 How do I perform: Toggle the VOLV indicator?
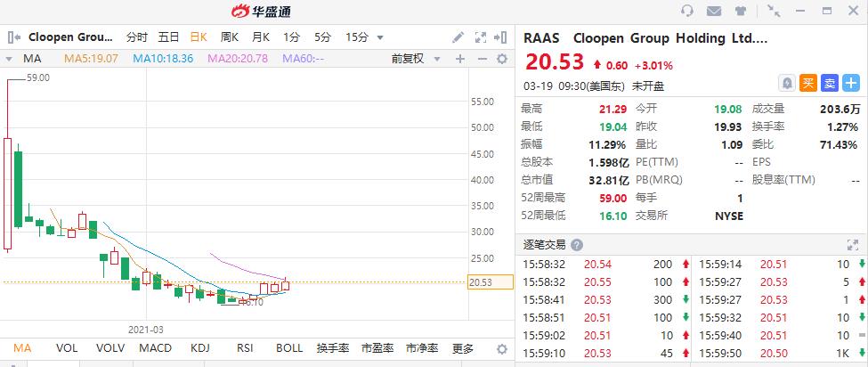[110, 348]
